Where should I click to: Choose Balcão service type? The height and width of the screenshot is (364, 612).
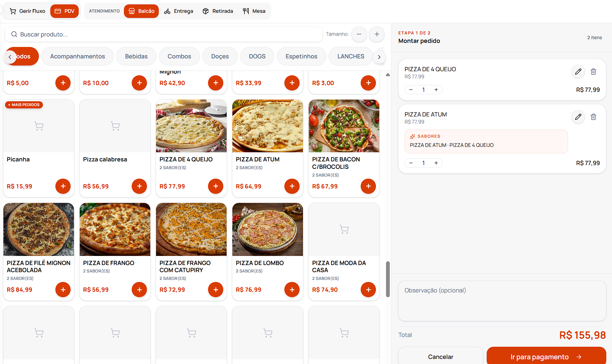tap(141, 11)
